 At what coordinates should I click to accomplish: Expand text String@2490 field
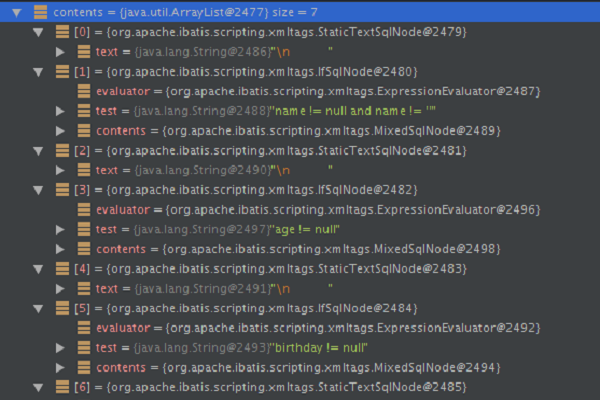point(60,170)
